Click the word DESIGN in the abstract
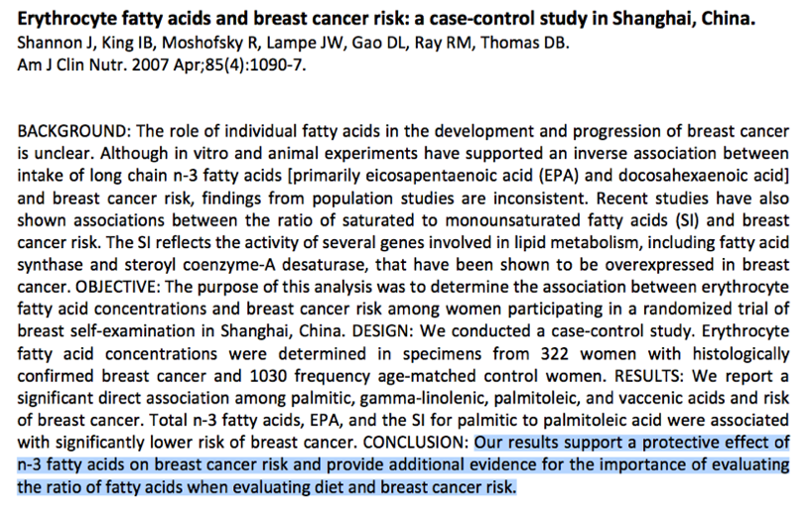The width and height of the screenshot is (812, 512). [380, 330]
